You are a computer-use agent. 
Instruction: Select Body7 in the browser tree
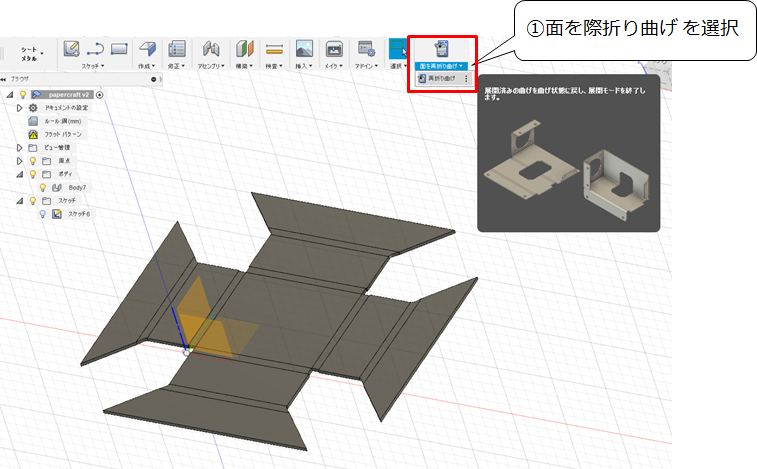coord(77,187)
